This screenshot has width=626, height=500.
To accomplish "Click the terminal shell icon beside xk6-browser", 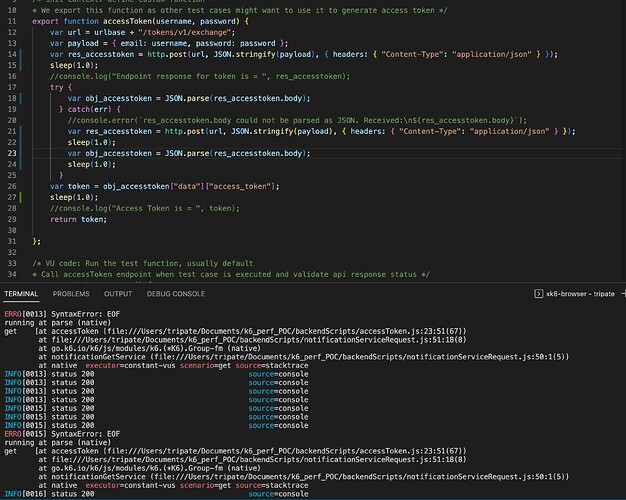I will pos(539,294).
